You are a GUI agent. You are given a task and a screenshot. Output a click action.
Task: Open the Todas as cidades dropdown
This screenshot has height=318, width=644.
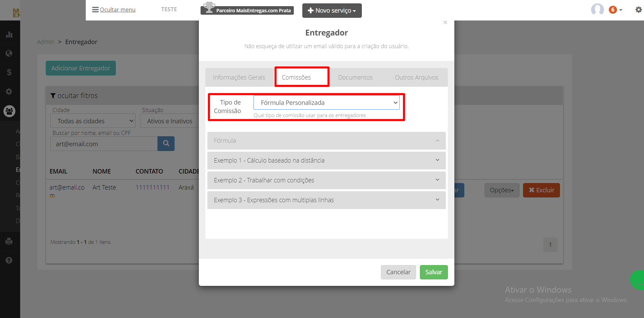[x=93, y=121]
